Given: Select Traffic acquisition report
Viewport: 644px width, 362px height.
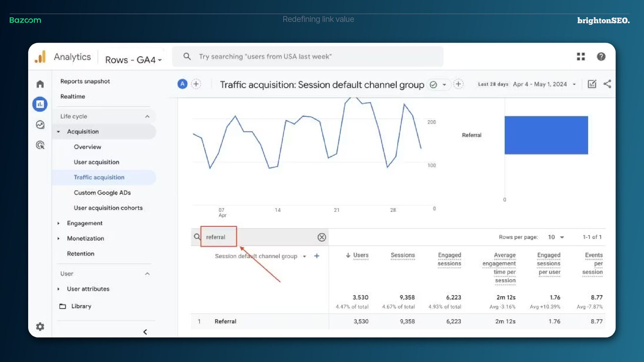Looking at the screenshot, I should click(x=99, y=177).
